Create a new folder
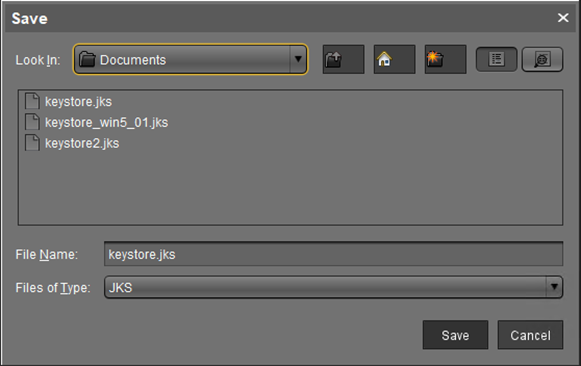The height and width of the screenshot is (366, 581). pyautogui.click(x=445, y=59)
